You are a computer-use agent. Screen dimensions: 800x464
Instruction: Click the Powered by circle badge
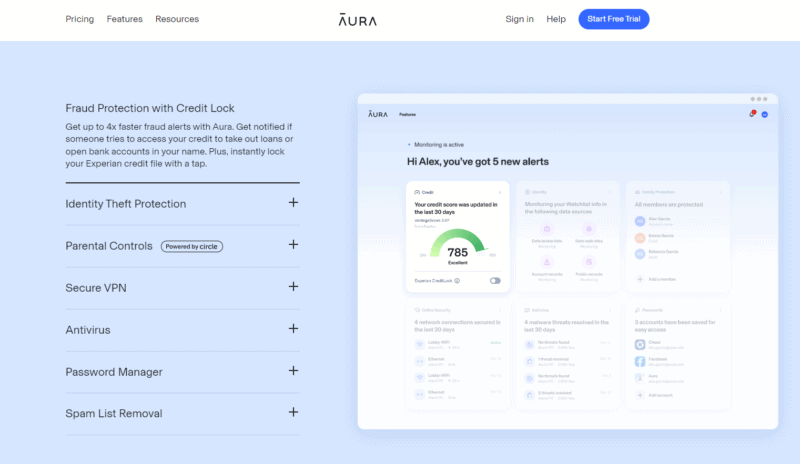coord(191,246)
